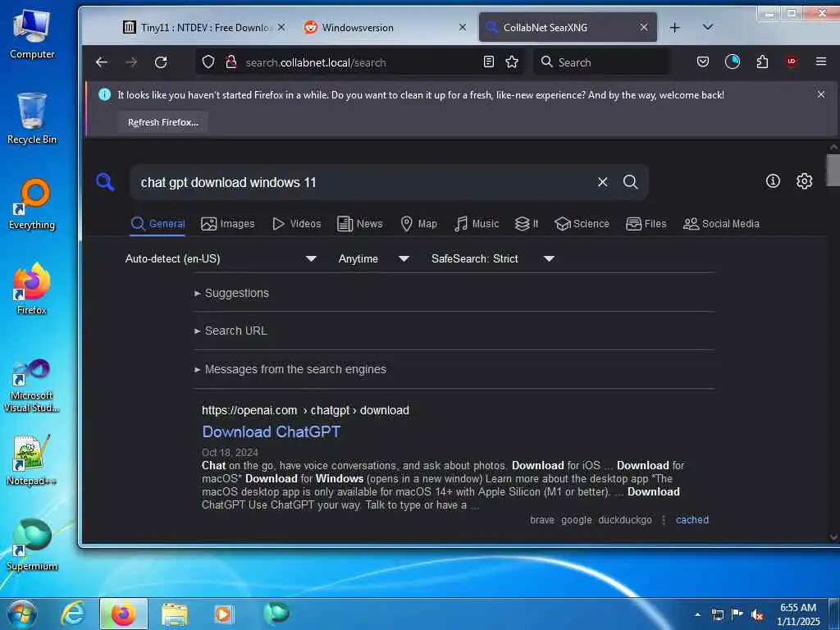Open the Auto-detect (en-US) language dropdown
This screenshot has width=840, height=630.
pyautogui.click(x=220, y=258)
